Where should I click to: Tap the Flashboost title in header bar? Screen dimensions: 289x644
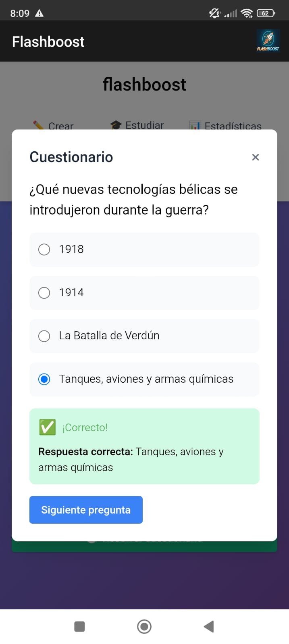coord(48,41)
